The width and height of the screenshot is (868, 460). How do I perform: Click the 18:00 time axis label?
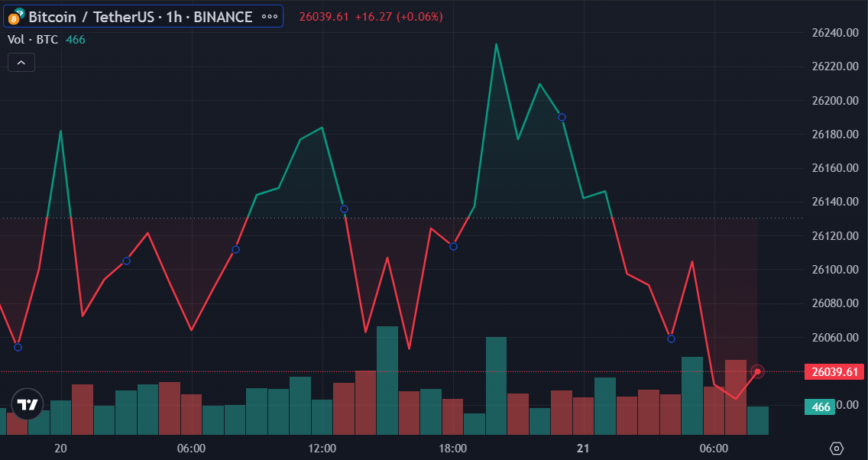pos(453,448)
